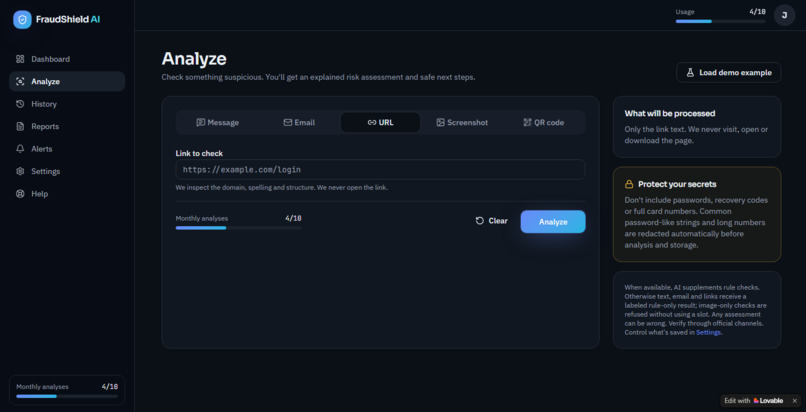Click the Settings gear icon in sidebar

point(20,171)
